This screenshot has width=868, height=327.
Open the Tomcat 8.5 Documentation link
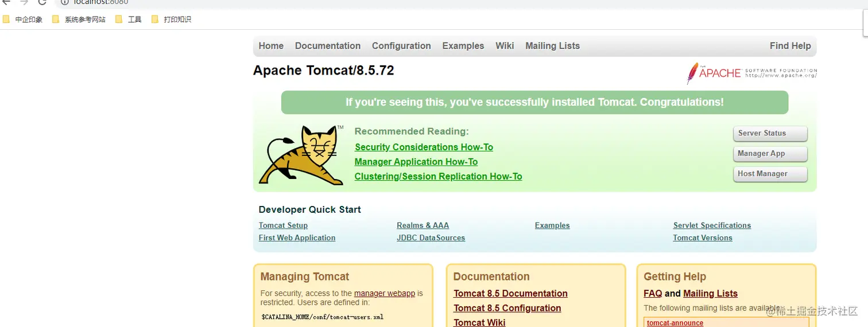point(510,294)
